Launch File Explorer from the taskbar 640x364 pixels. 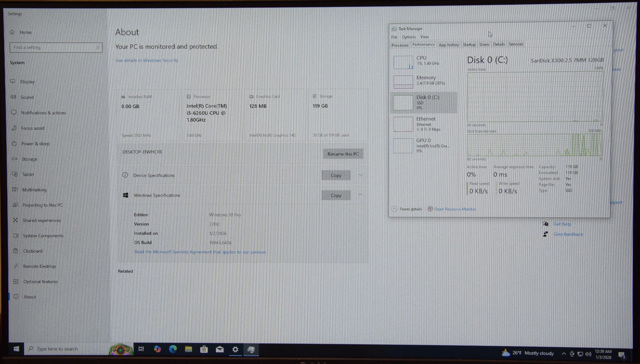point(188,349)
